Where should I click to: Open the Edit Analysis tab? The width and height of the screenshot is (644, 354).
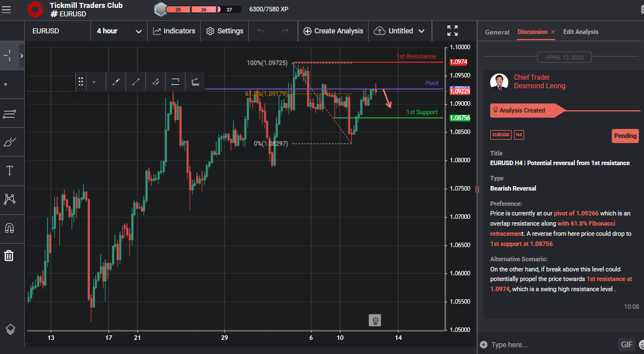click(580, 32)
